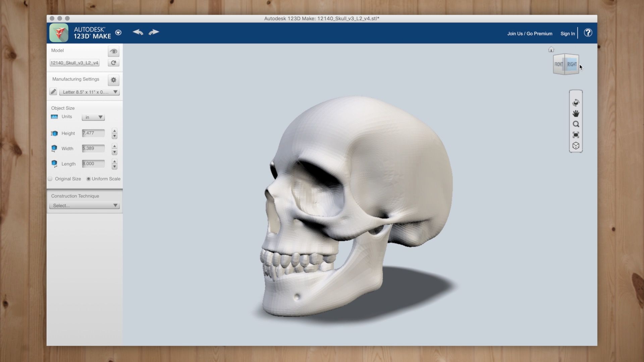Reload the model using the refresh icon
This screenshot has width=644, height=362.
point(113,63)
